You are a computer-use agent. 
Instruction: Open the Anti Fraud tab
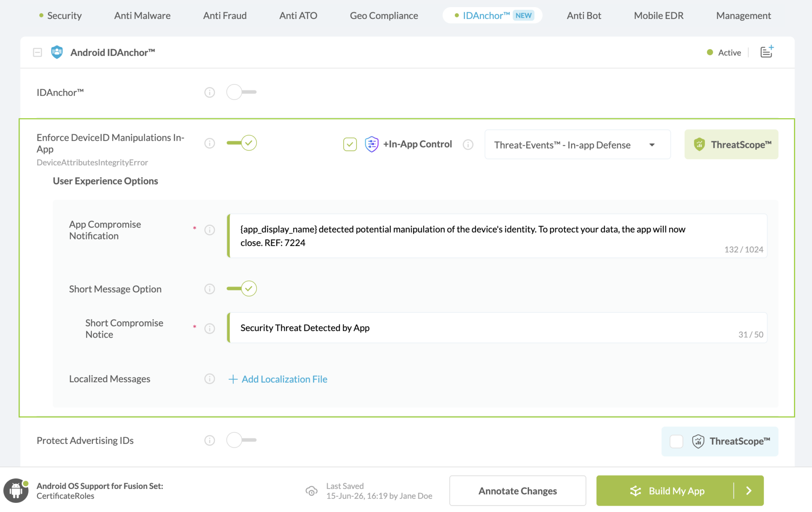pos(225,15)
